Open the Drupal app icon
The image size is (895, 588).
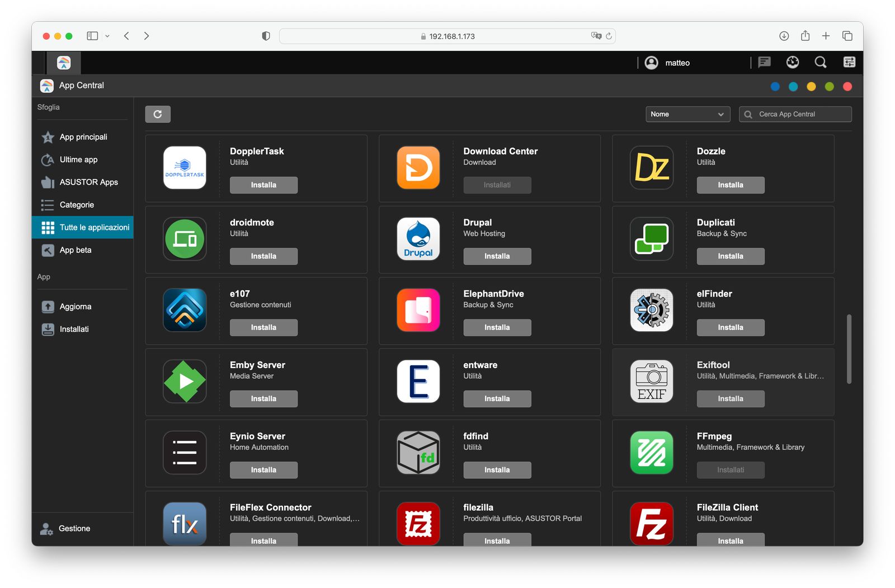418,239
